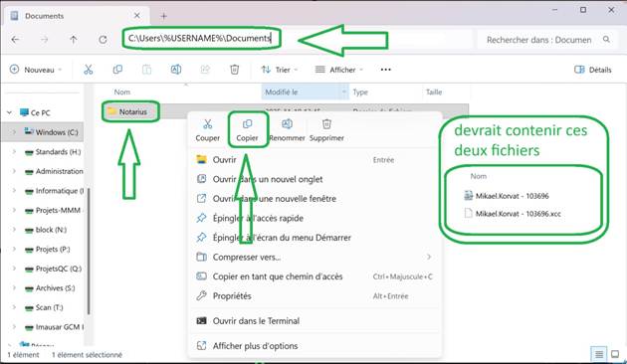Click the toolbar Rename icon
This screenshot has width=627, height=364.
(176, 70)
